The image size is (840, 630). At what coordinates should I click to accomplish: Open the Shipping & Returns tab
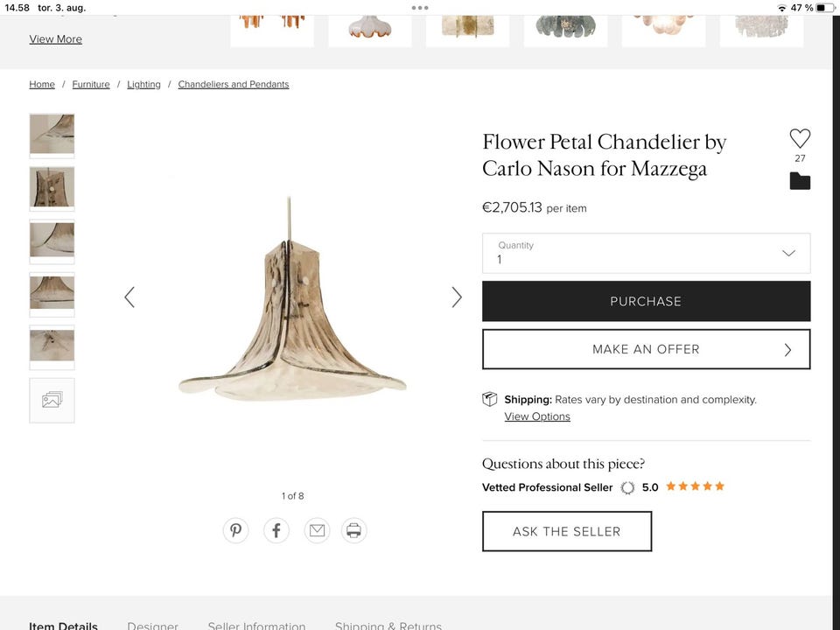tap(388, 626)
